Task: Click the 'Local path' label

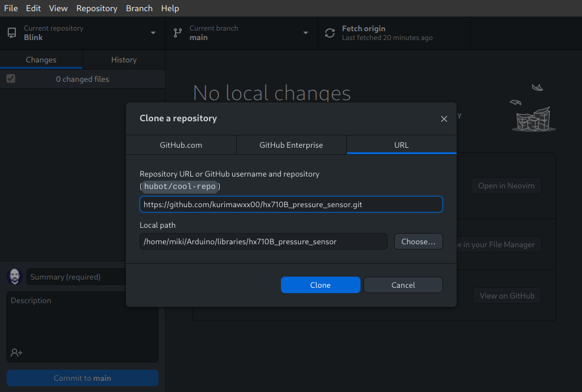Action: tap(157, 225)
